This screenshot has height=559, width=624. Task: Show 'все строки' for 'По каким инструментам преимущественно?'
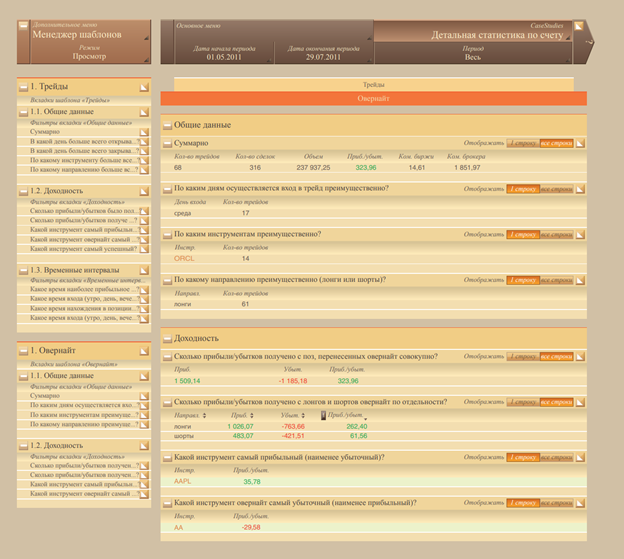[x=556, y=235]
